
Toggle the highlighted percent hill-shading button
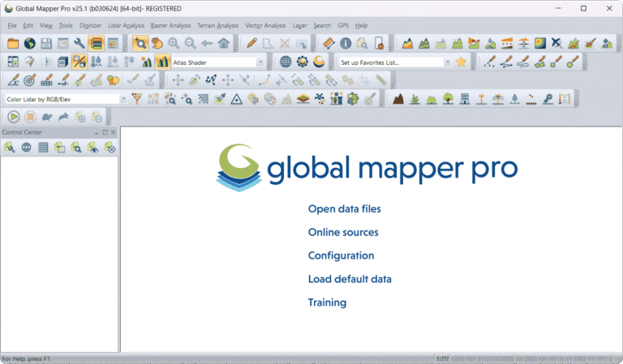79,62
